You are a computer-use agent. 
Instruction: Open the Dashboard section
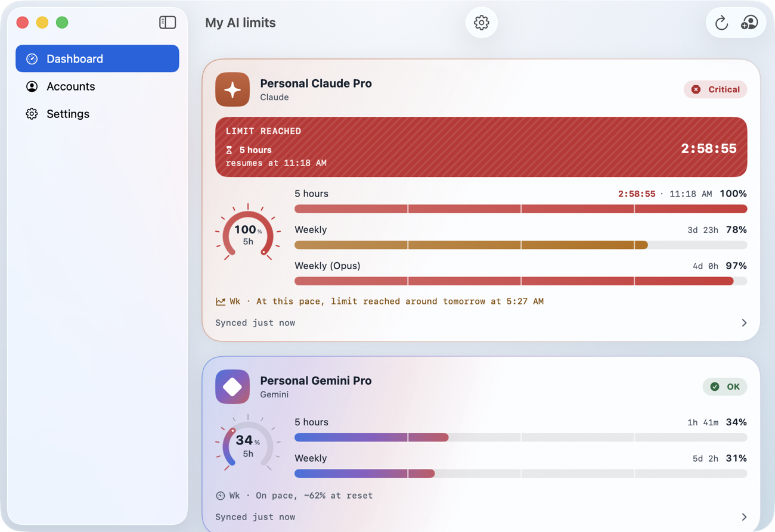tap(97, 58)
